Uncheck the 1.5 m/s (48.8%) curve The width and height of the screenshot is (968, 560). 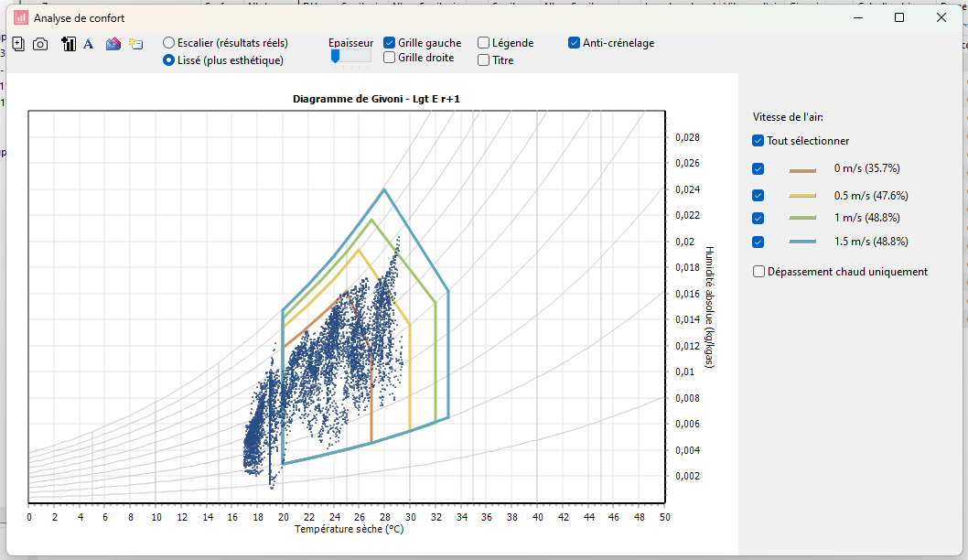pyautogui.click(x=758, y=242)
